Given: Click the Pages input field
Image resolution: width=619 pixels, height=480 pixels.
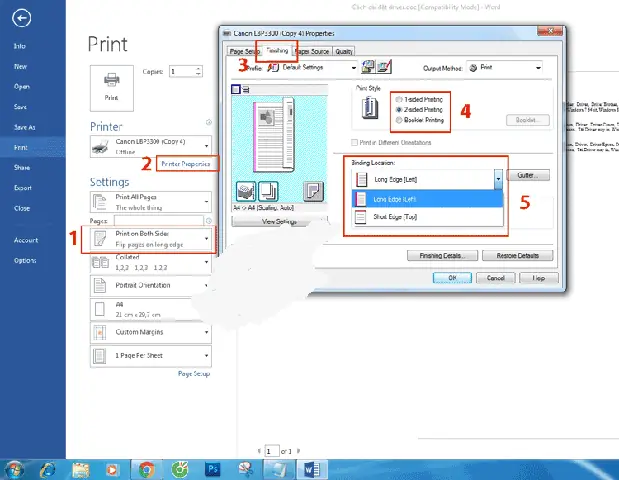Looking at the screenshot, I should 159,221.
